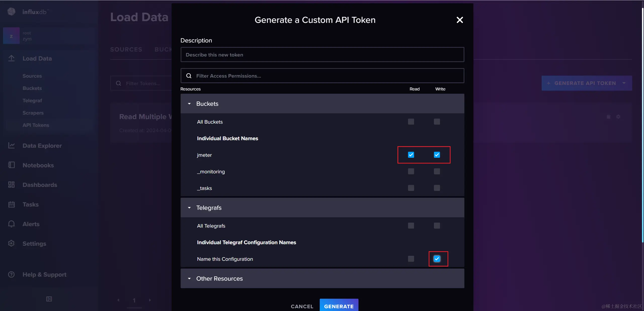Screen dimensions: 644x311
Task: Click the Alerts bell icon
Action: (x=11, y=224)
